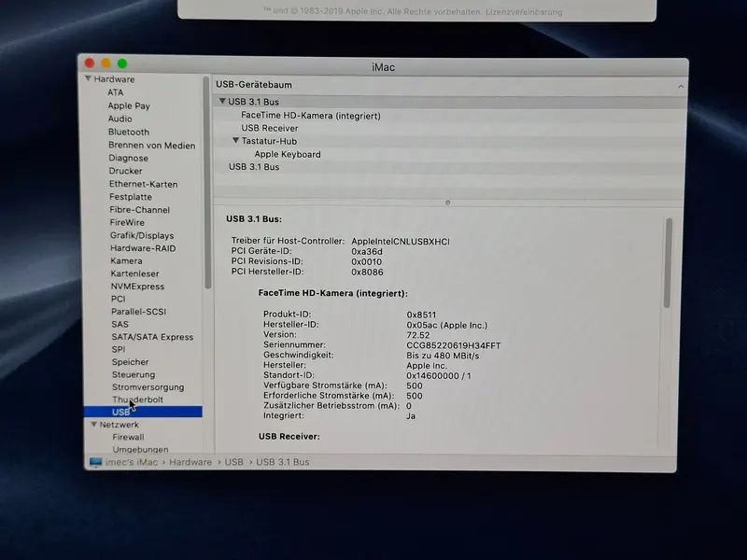
Task: Open SATA/SATA Express category
Action: tap(152, 337)
